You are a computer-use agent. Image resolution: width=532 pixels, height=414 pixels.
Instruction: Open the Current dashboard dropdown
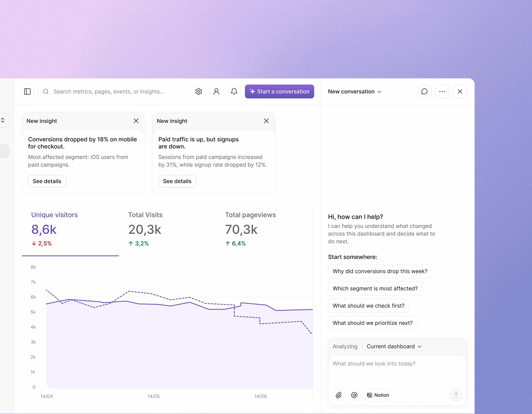click(394, 346)
